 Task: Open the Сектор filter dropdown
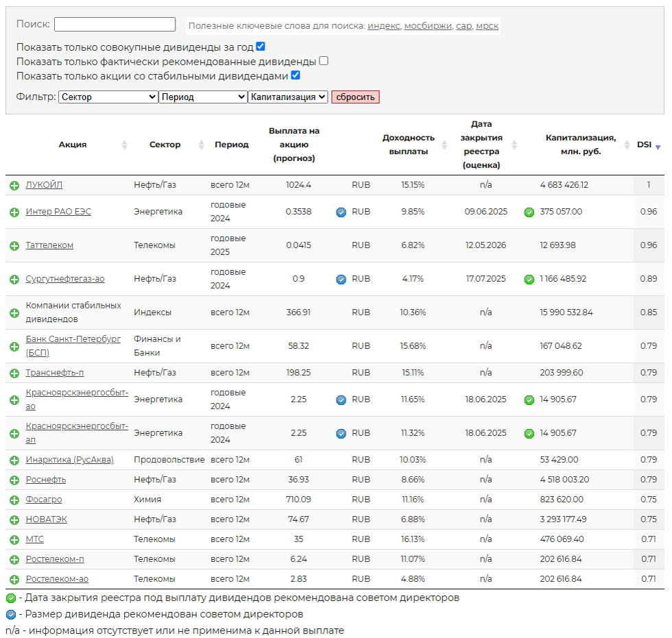pos(108,97)
